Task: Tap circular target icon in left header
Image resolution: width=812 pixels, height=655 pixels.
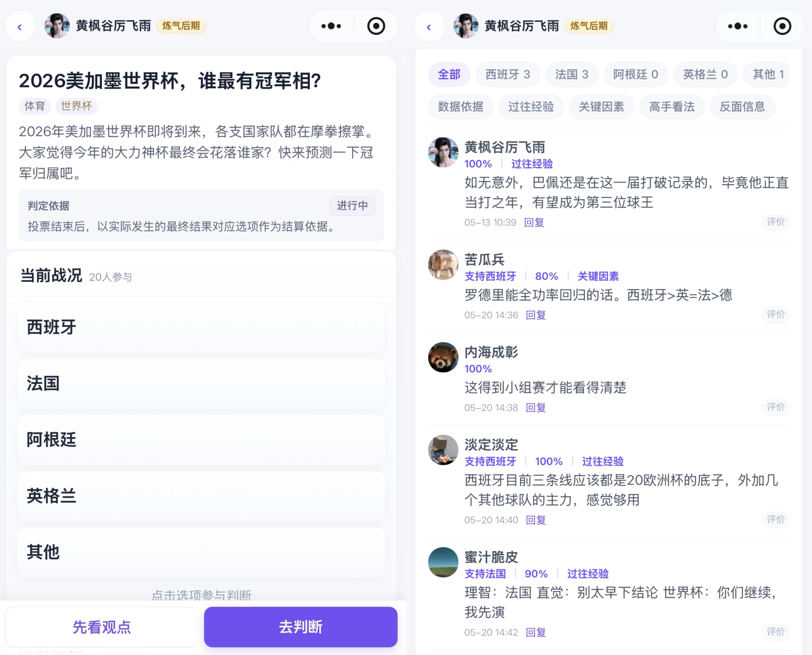Action: [376, 26]
